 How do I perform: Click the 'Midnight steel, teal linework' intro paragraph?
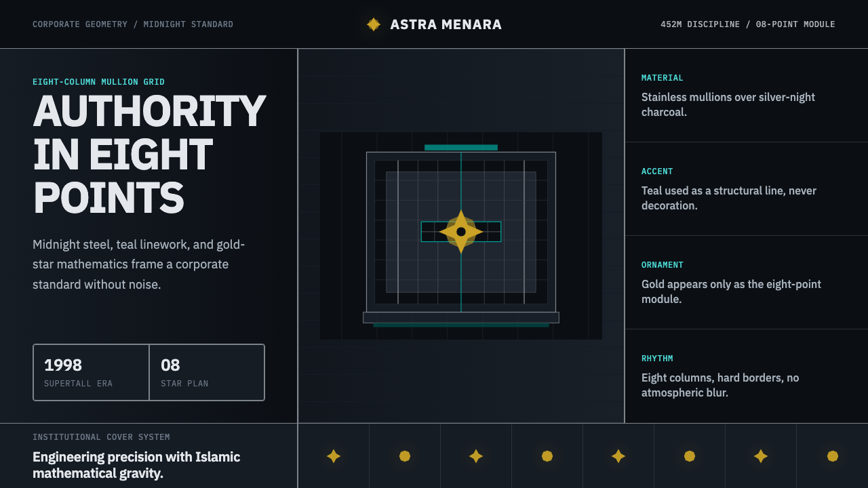coord(139,264)
